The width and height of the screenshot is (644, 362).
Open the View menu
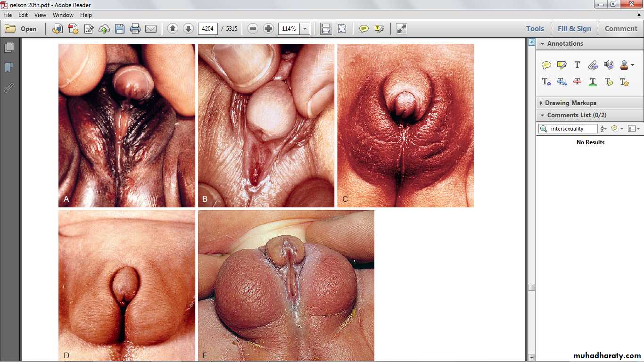40,15
